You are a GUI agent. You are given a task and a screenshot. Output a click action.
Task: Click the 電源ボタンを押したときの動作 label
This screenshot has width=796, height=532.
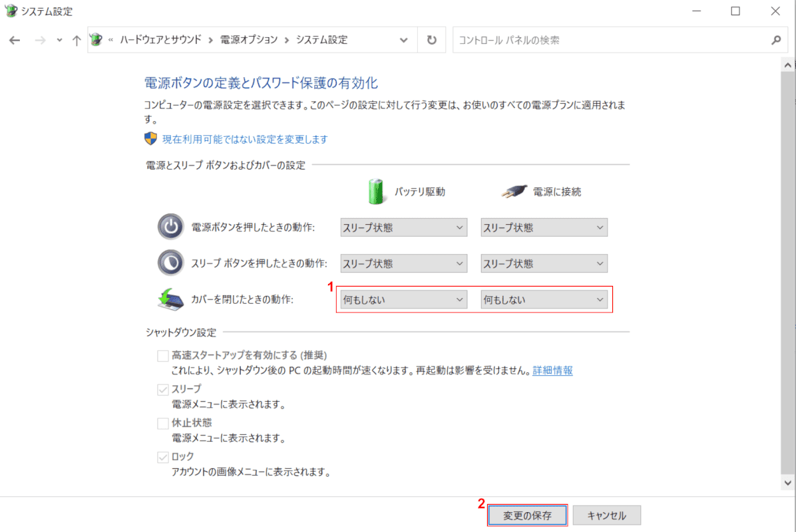pos(253,227)
